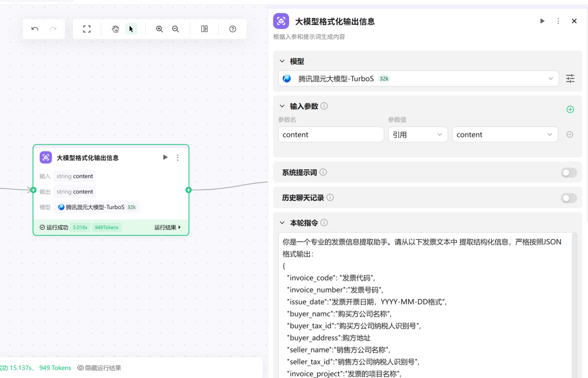Add a new input parameter
Screen dimensions: 588x378
click(570, 109)
